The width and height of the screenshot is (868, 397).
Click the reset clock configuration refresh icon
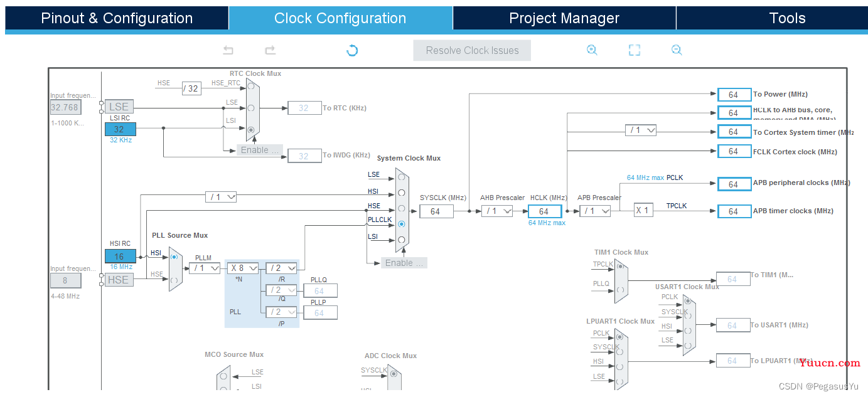(x=352, y=50)
